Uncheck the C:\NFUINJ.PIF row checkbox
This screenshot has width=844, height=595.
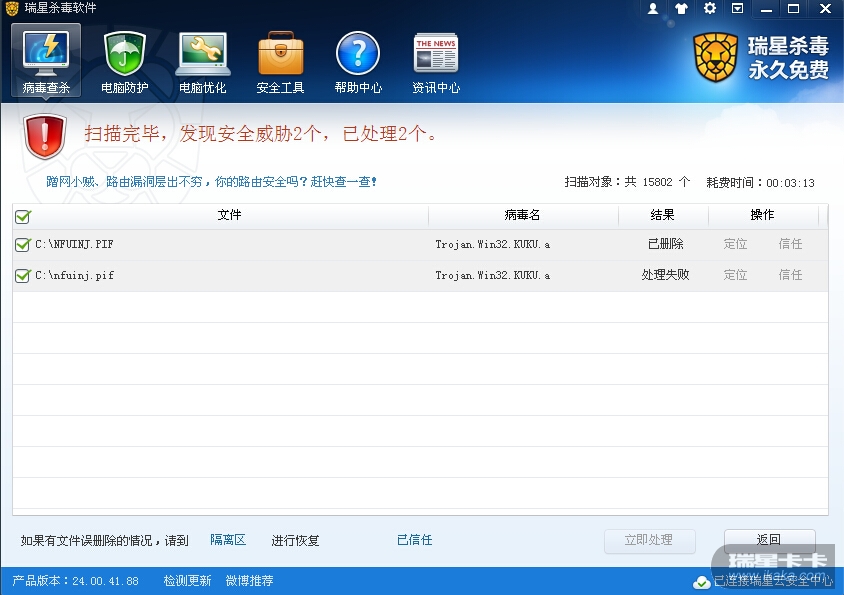click(x=23, y=244)
